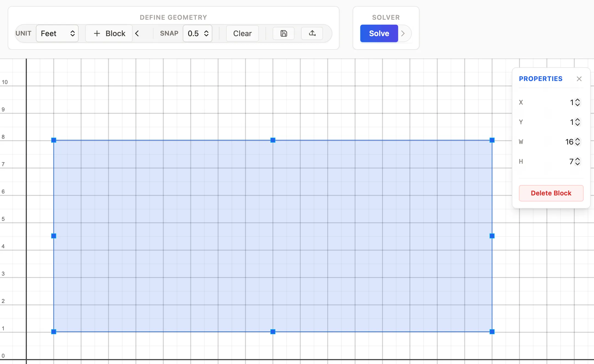The image size is (594, 364).
Task: Click the W width stepper arrows
Action: 578,142
